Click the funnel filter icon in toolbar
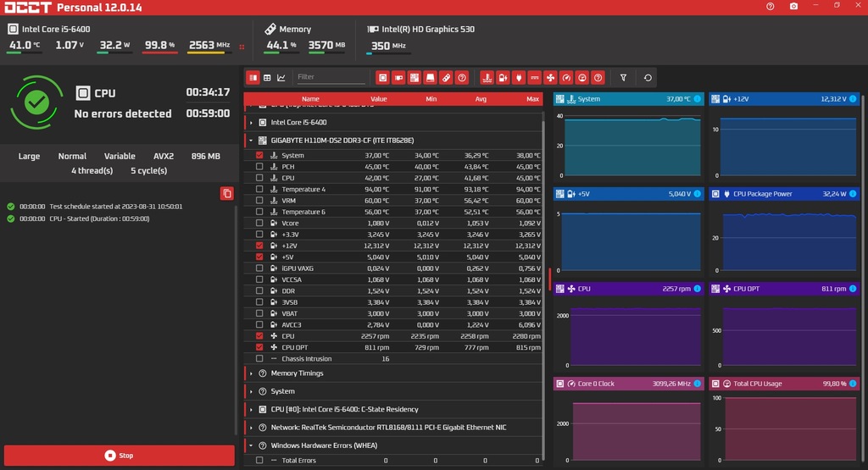868x470 pixels. (624, 78)
